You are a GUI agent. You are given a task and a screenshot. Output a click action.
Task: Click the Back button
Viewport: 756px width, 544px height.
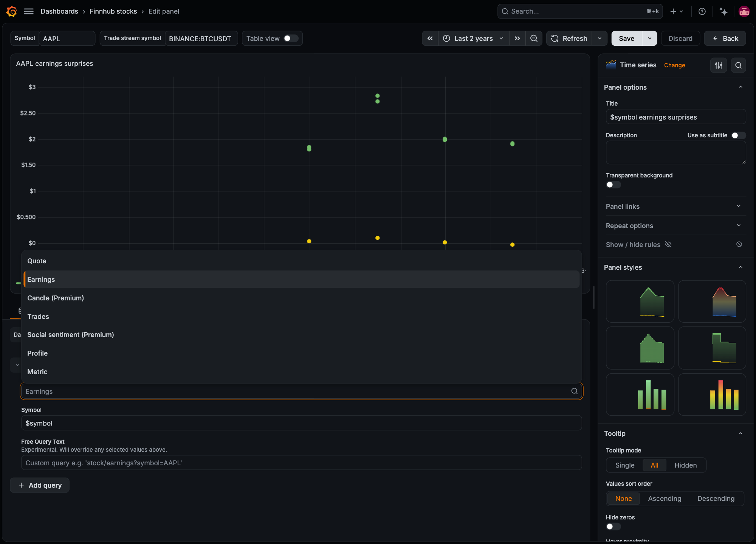(725, 38)
